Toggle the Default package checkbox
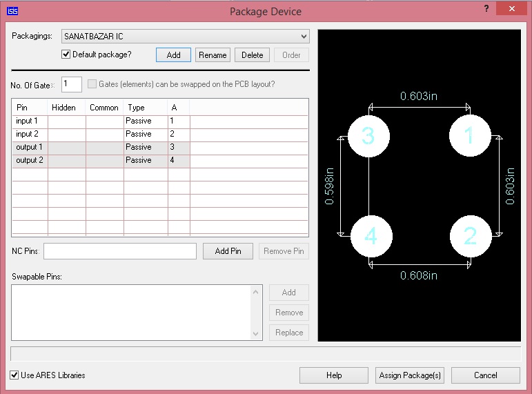Screen dimensions: 532x394 pos(66,55)
